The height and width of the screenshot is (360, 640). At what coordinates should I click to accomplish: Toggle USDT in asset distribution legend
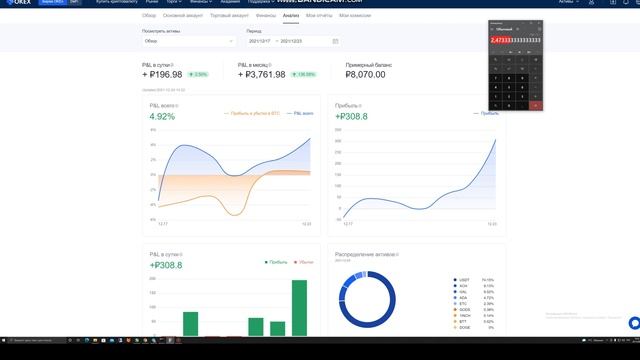[x=473, y=280]
